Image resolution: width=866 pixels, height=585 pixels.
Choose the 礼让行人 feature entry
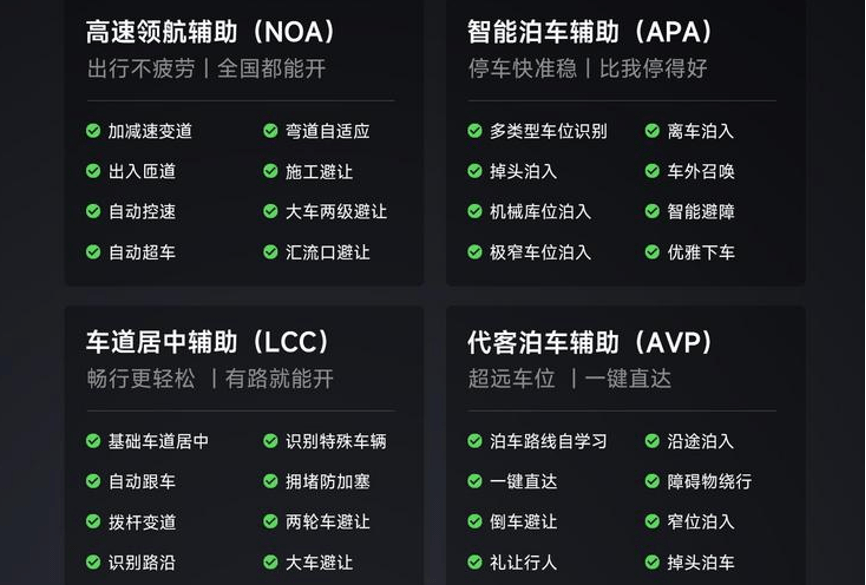(x=523, y=562)
